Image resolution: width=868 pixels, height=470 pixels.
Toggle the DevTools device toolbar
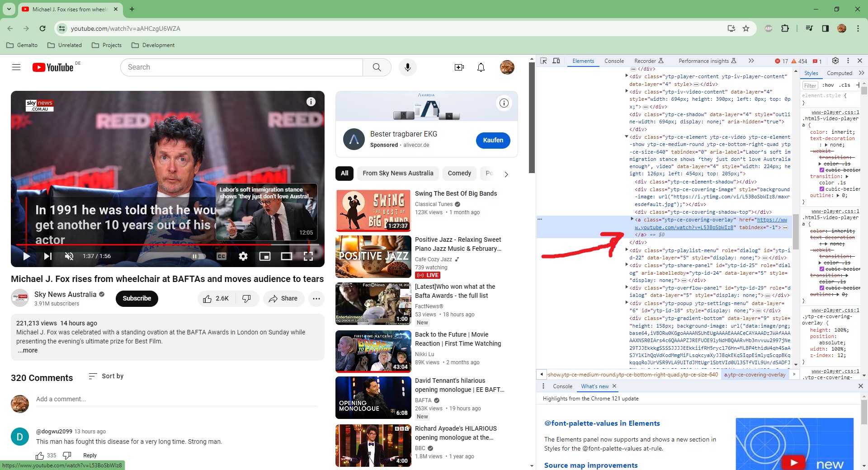557,61
